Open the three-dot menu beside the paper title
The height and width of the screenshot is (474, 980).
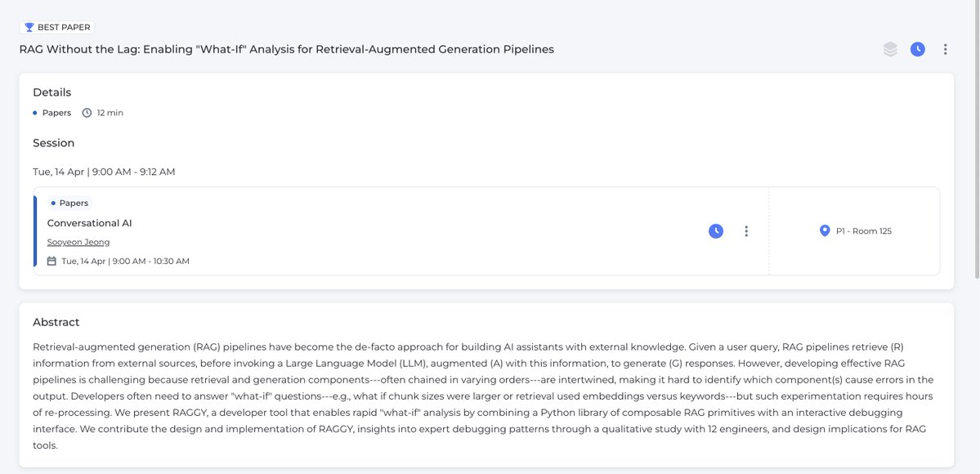pos(945,49)
